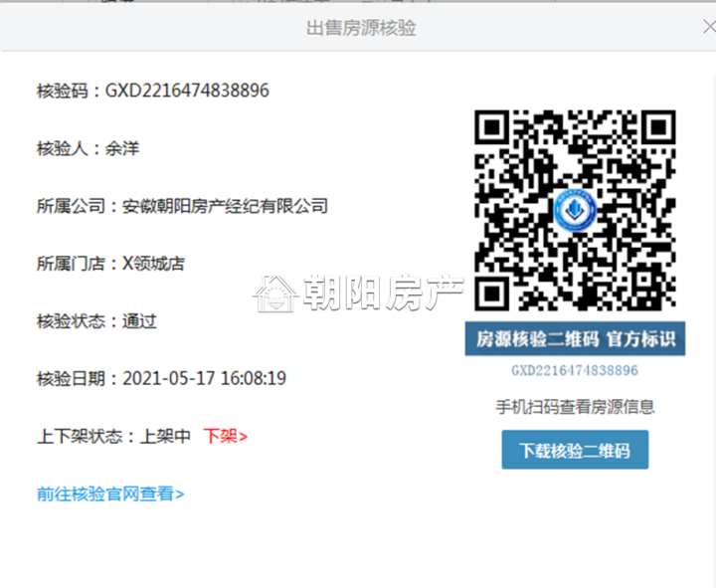Click the store name X领城店
Screen dimensions: 716x588
click(x=153, y=264)
